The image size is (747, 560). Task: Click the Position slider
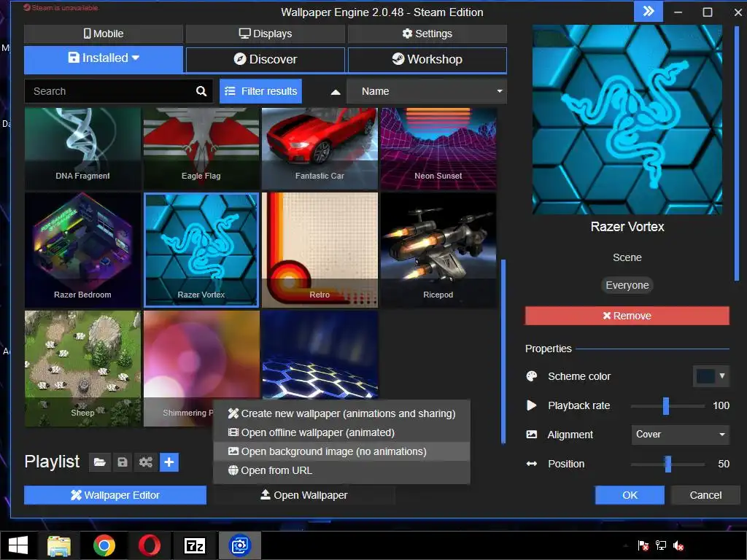tap(667, 464)
